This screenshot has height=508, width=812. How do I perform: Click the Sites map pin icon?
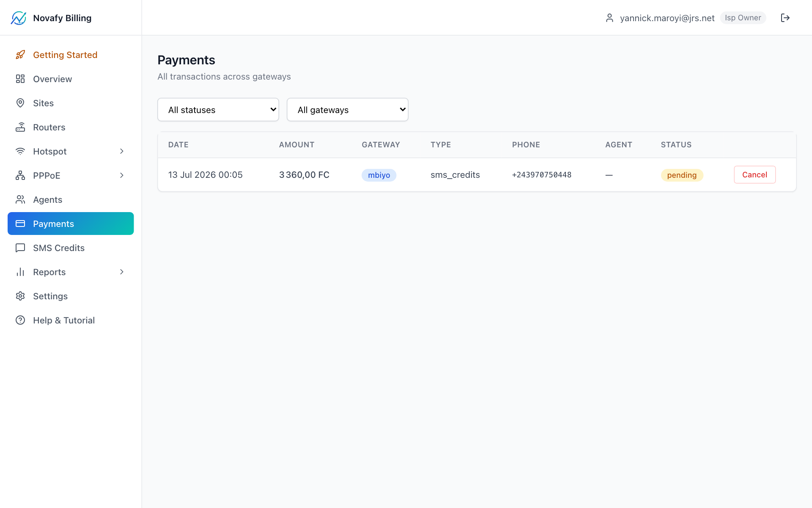point(20,103)
